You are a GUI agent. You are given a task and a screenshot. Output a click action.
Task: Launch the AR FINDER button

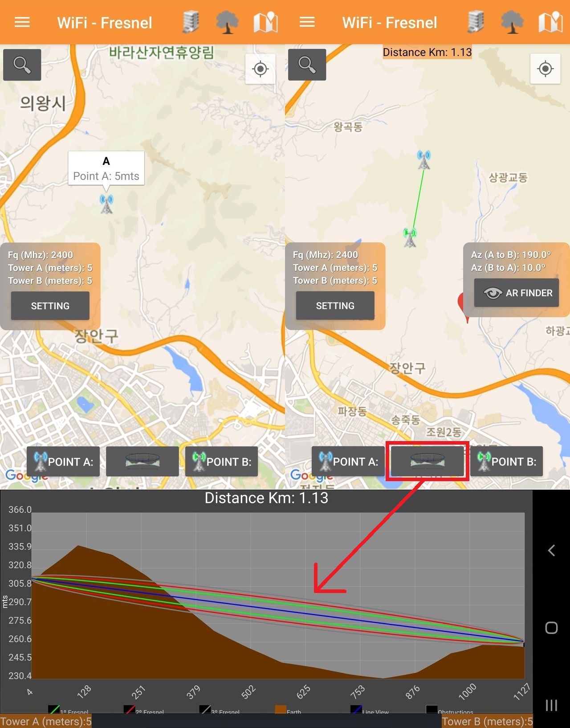point(517,293)
